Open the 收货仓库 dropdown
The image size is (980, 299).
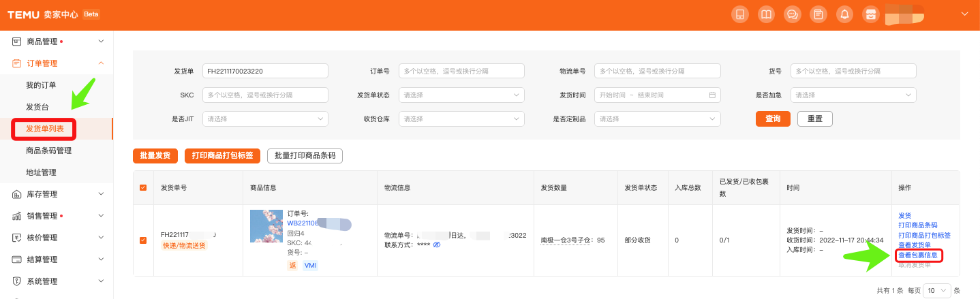tap(461, 119)
